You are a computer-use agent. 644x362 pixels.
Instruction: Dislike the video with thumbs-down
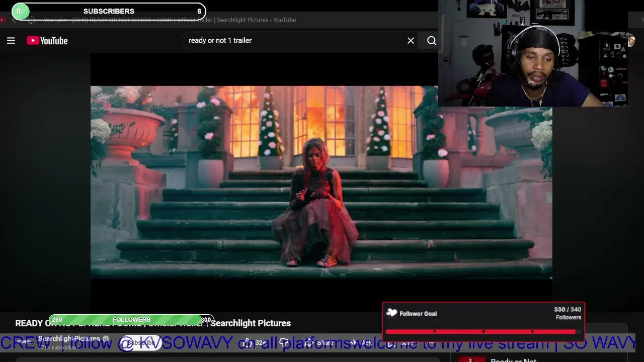(x=284, y=343)
